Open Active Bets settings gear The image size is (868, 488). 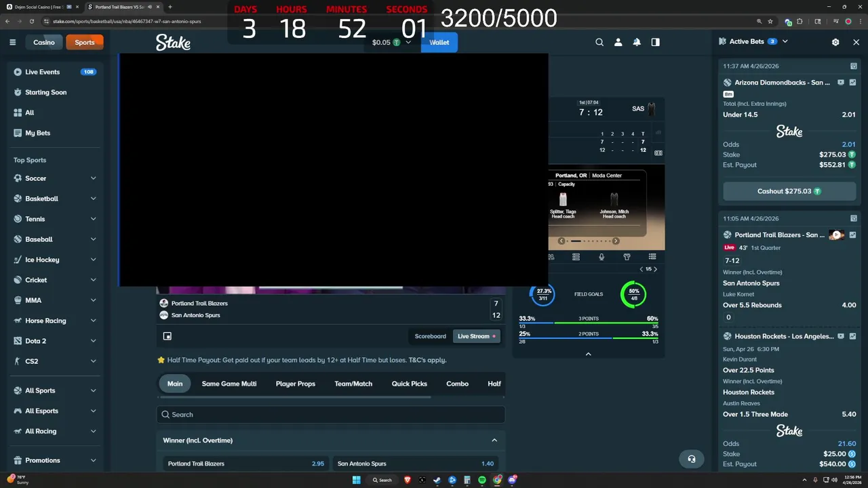pyautogui.click(x=835, y=42)
